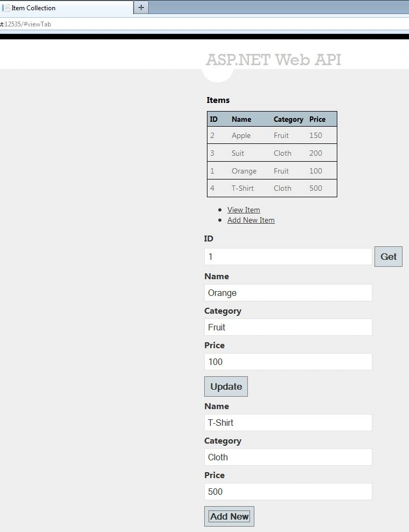Click ID 4 in the T-Shirt row
Viewport: 409px width, 532px height.
212,188
